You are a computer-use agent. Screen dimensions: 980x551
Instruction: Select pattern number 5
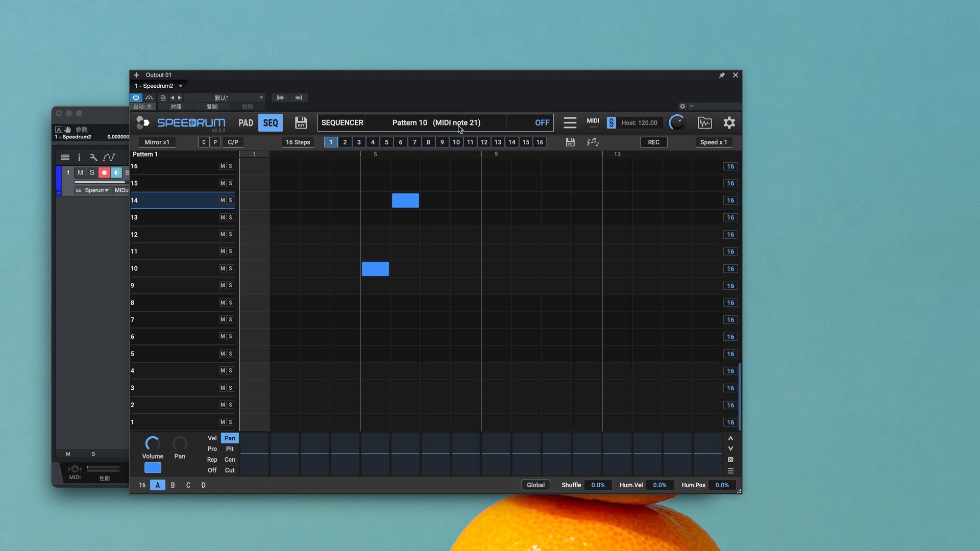click(386, 142)
